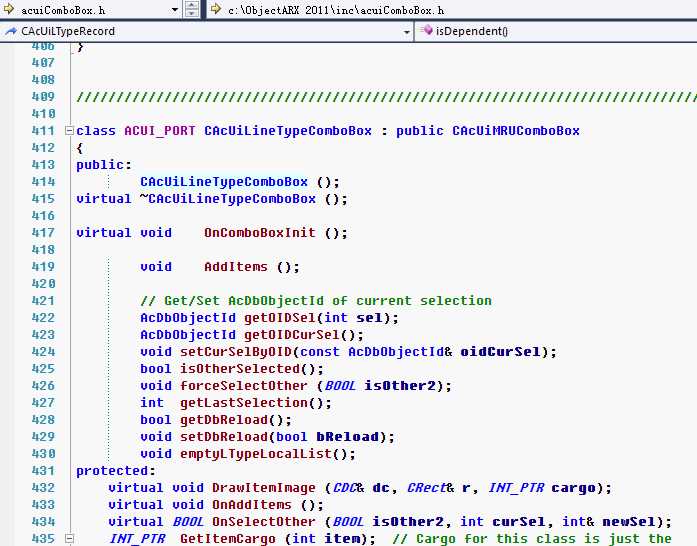Image resolution: width=697 pixels, height=546 pixels.
Task: Click line number 420 in the gutter
Action: (x=43, y=284)
